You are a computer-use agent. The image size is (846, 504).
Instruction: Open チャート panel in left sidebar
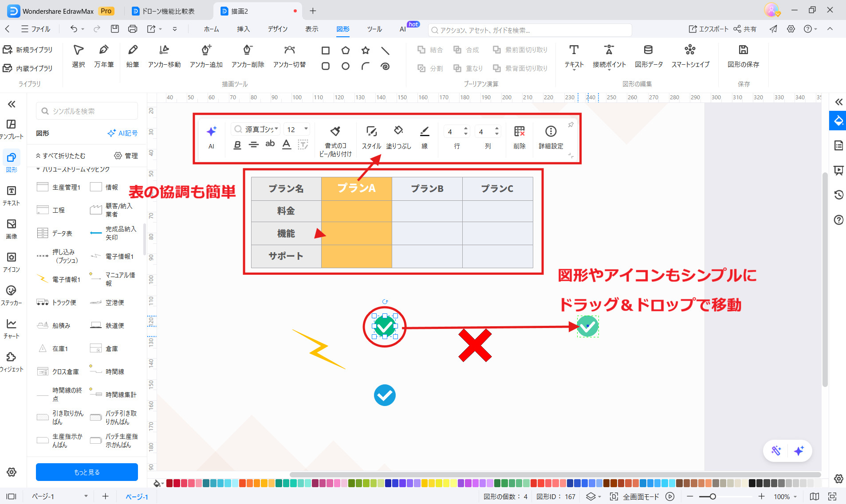12,328
